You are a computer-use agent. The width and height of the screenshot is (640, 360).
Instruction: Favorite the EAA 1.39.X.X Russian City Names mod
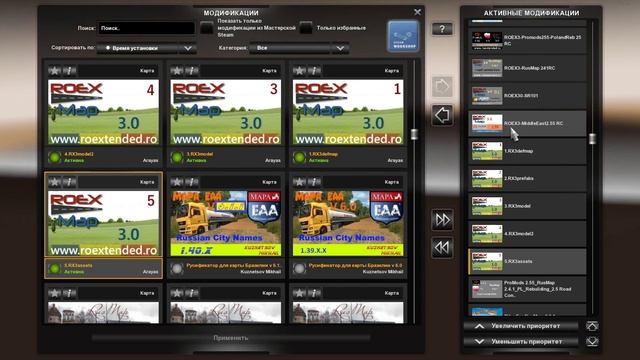coord(299,182)
